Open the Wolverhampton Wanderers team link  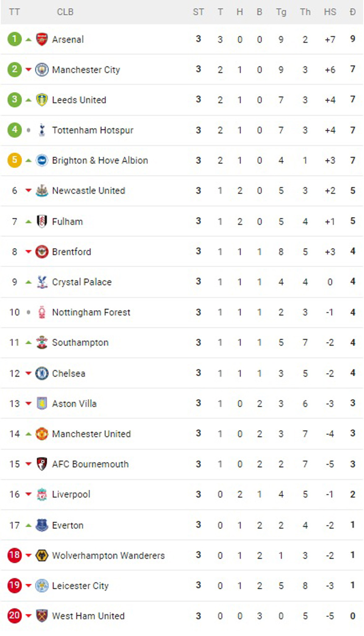point(108,556)
